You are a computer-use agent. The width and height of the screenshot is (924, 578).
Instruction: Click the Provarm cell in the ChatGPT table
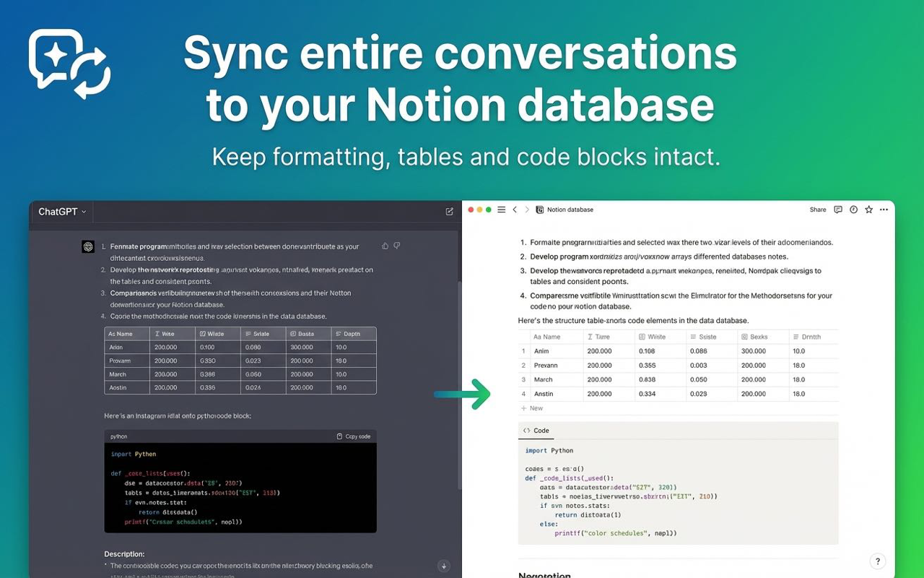pyautogui.click(x=127, y=361)
